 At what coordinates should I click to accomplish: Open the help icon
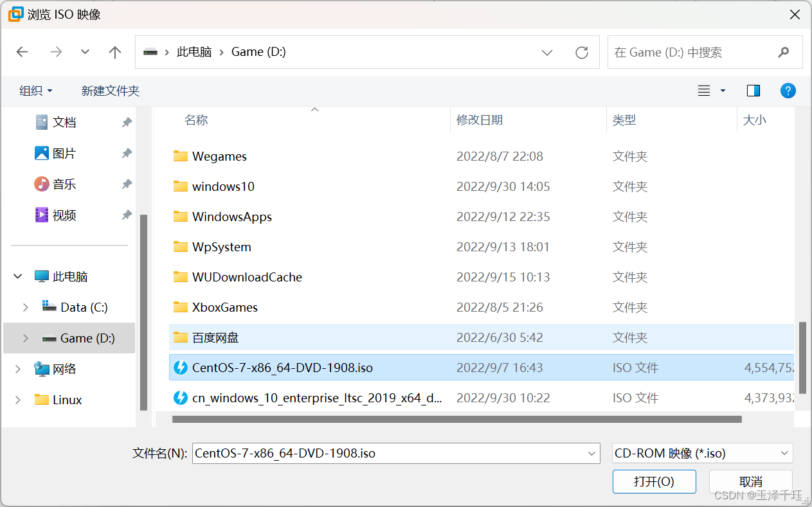coord(788,91)
